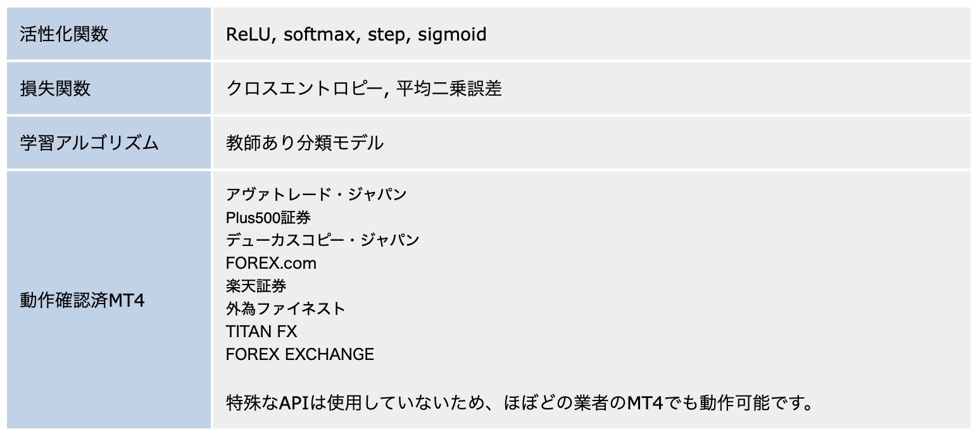980x436 pixels.
Task: Click the 学習アルゴリズム header cell
Action: [89, 143]
